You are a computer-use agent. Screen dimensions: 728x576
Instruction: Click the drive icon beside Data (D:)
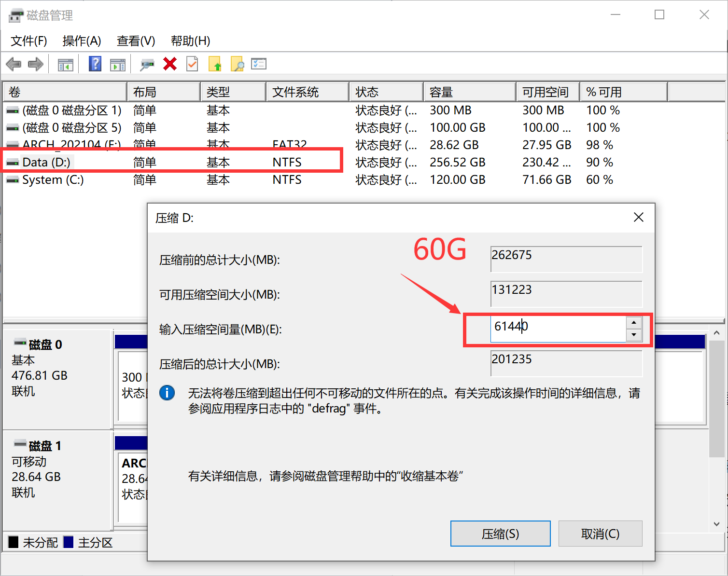[13, 163]
